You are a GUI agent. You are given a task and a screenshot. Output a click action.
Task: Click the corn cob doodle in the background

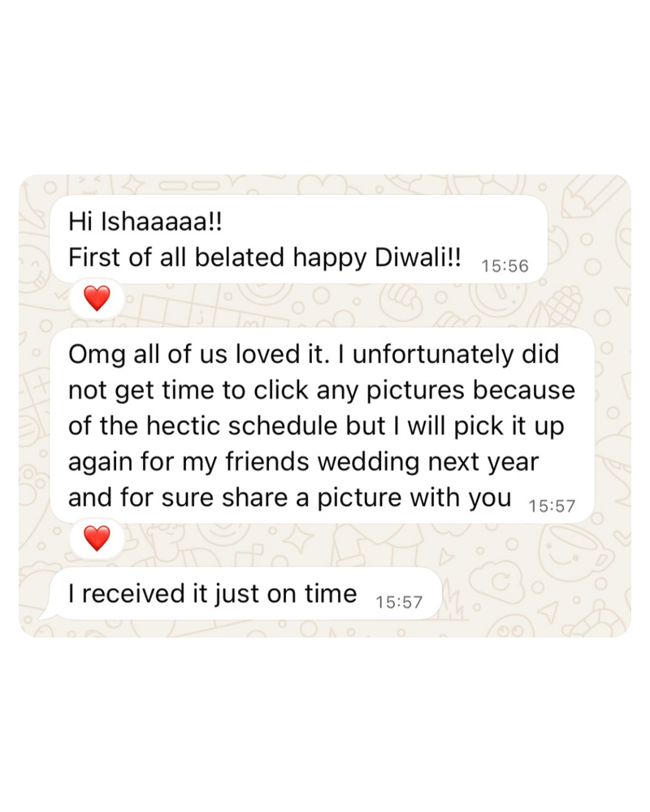click(x=563, y=304)
